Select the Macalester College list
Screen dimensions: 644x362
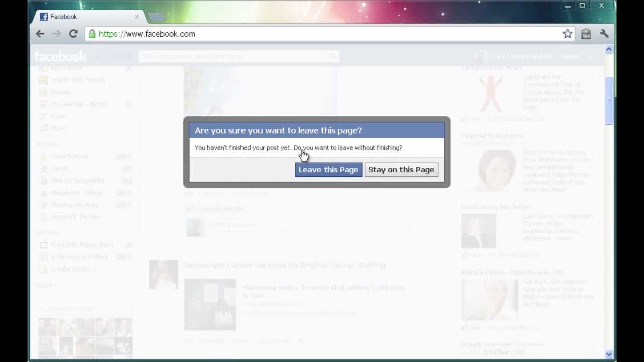pos(76,193)
